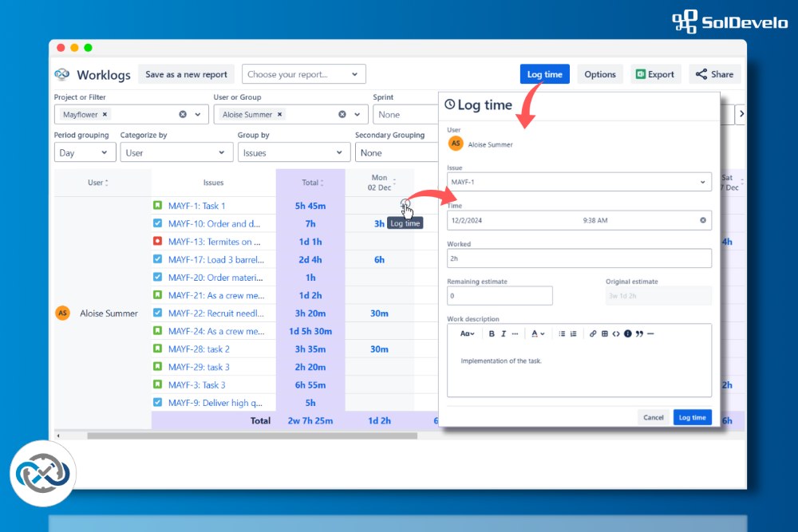Insert a quote block in description
The image size is (798, 532).
(639, 333)
